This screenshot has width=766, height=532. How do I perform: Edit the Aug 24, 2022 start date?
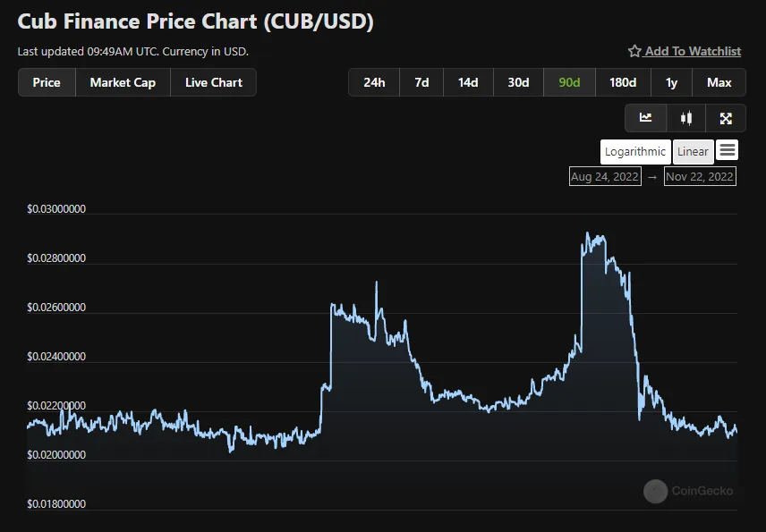(x=605, y=177)
